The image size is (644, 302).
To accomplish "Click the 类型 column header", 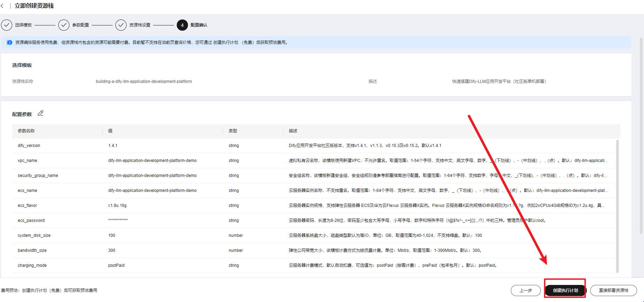I will coord(233,131).
